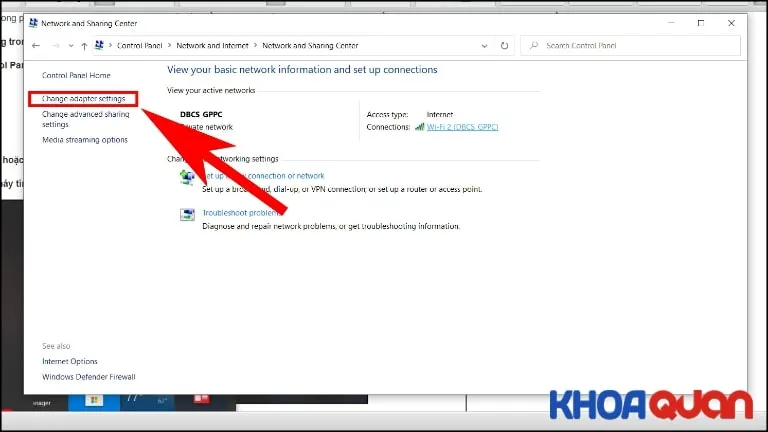Image resolution: width=768 pixels, height=432 pixels.
Task: Click the Forward navigation arrow
Action: tap(55, 46)
